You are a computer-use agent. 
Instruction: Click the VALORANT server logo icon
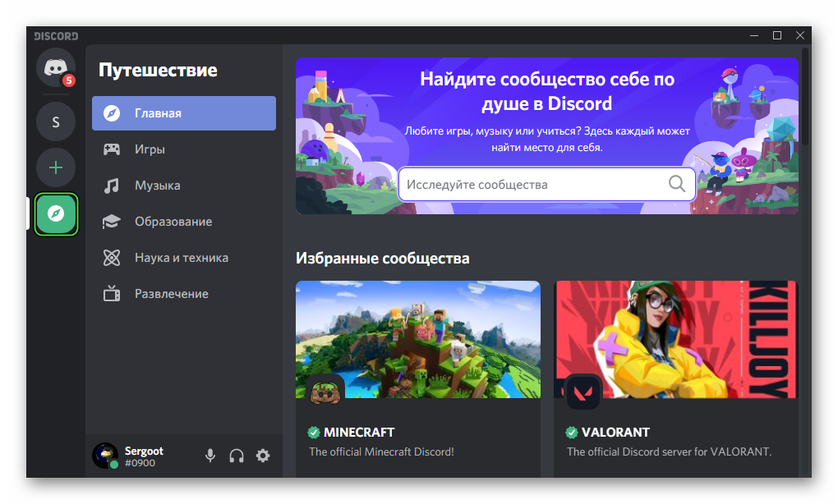[x=583, y=392]
